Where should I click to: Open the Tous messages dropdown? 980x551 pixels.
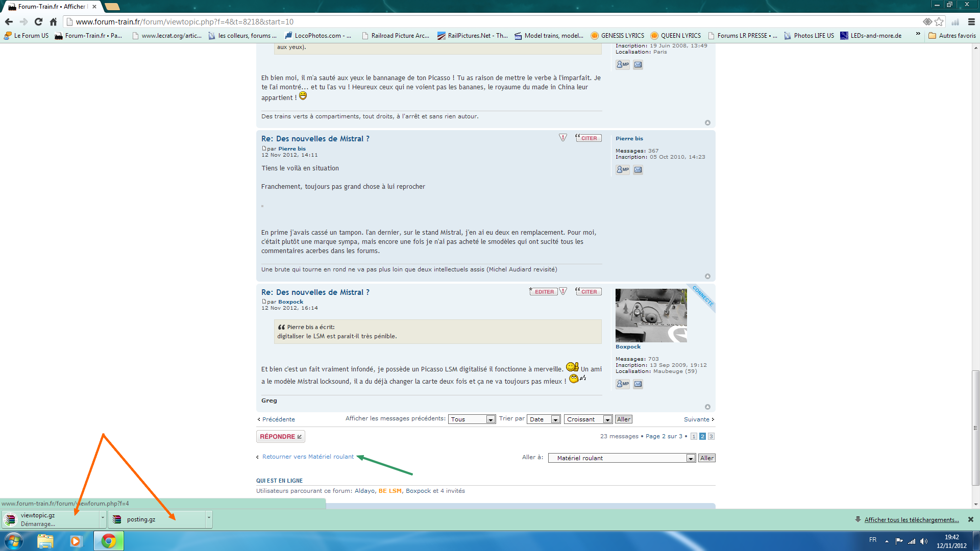pyautogui.click(x=472, y=419)
